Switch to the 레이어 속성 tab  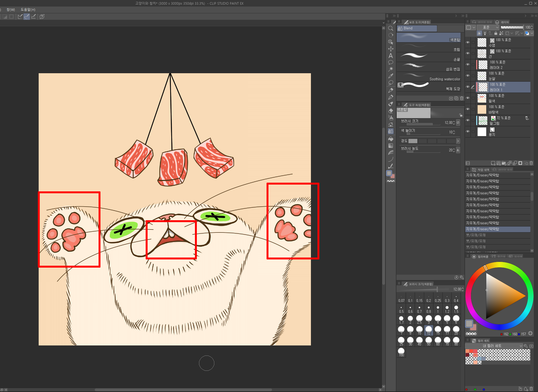coord(503,170)
